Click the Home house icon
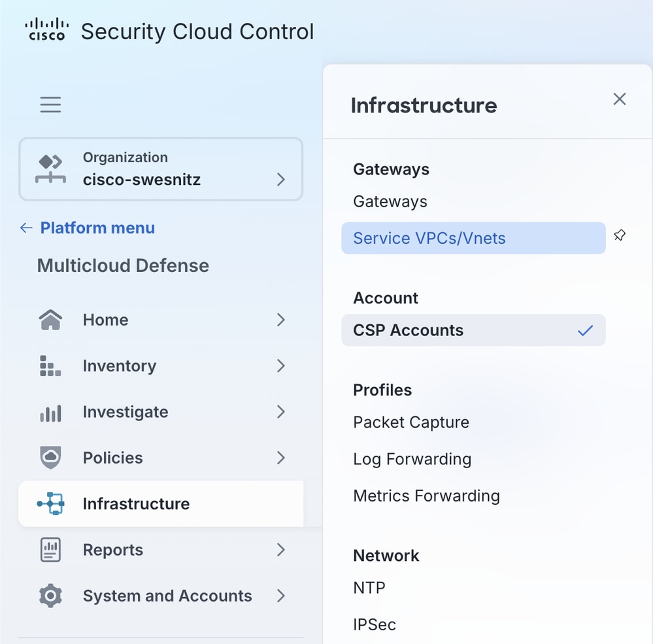Viewport: 653px width, 644px height. pyautogui.click(x=50, y=320)
